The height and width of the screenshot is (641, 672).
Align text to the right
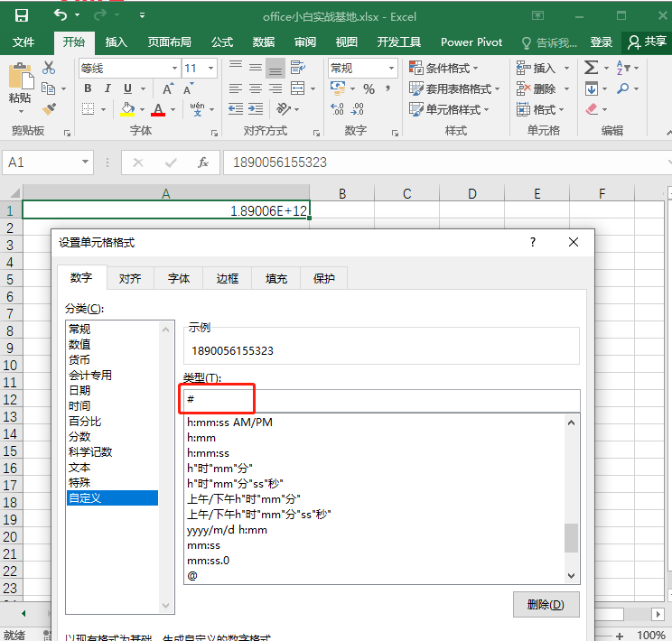point(275,88)
